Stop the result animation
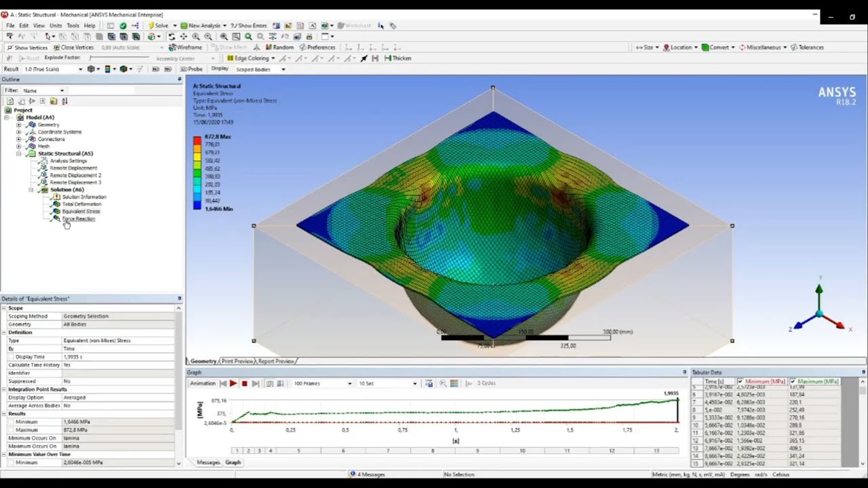The image size is (868, 488). tap(244, 384)
